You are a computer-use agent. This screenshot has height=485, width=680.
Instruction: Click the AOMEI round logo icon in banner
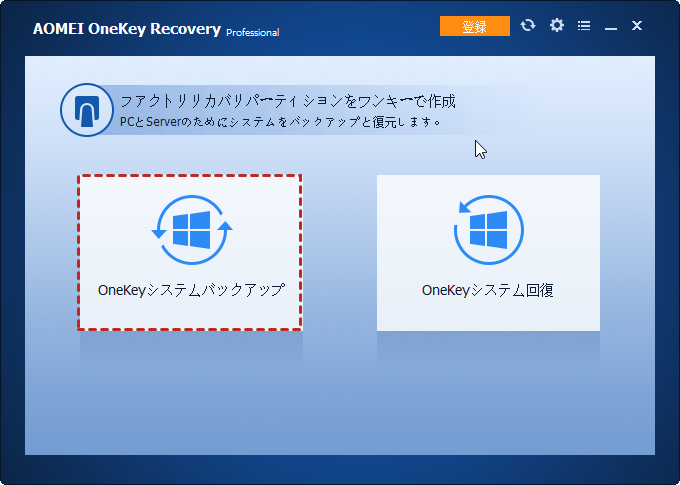[x=87, y=110]
